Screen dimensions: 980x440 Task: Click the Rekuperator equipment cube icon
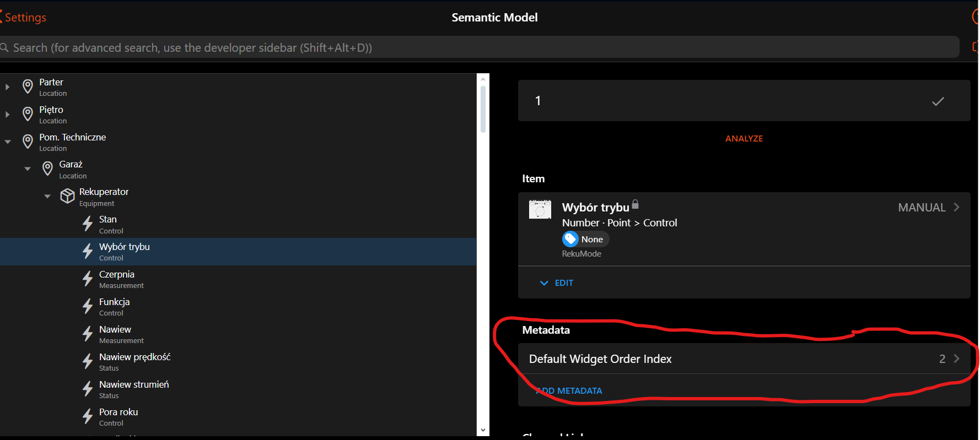click(x=67, y=196)
